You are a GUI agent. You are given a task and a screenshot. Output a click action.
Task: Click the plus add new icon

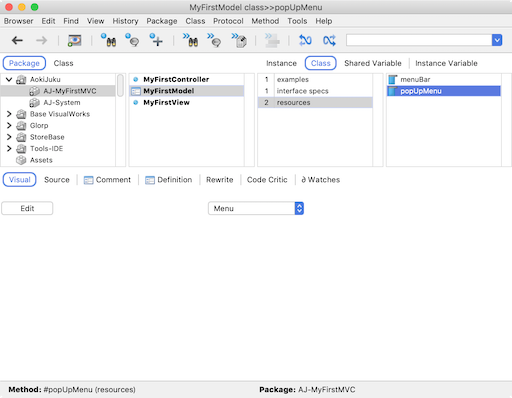[156, 40]
